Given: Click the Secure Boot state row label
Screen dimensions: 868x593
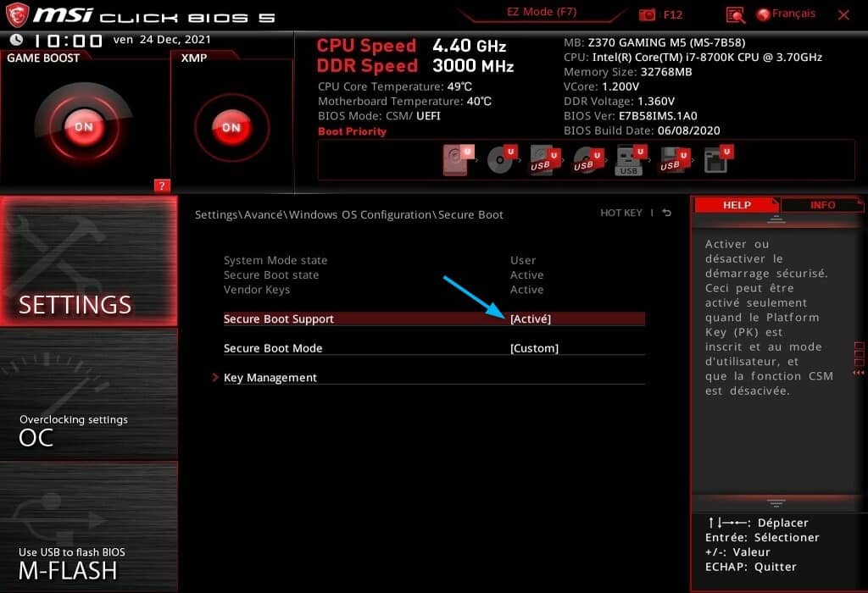Looking at the screenshot, I should click(271, 275).
